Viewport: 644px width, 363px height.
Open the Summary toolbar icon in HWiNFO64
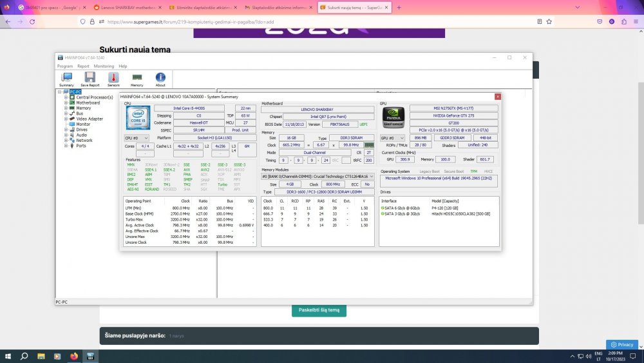tap(66, 79)
